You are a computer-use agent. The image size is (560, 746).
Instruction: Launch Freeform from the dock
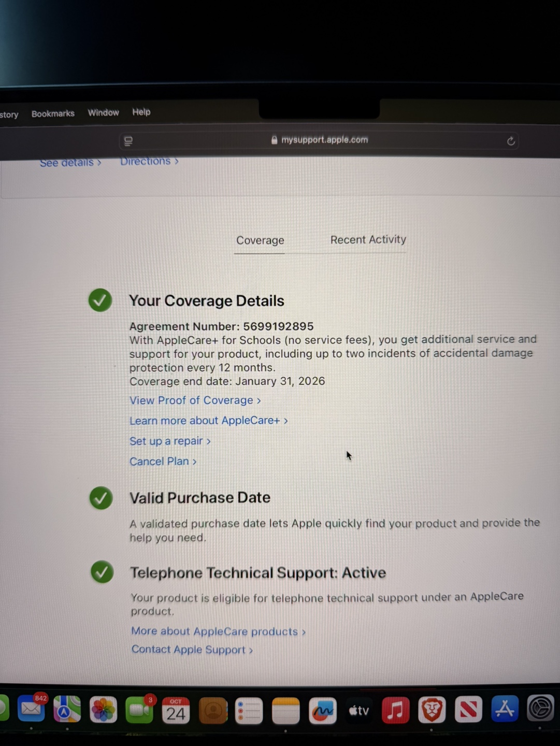(x=322, y=711)
